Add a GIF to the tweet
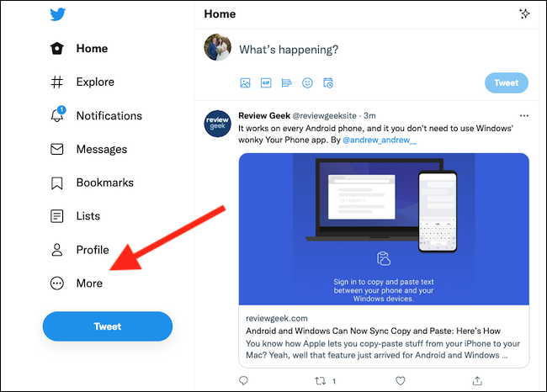 pos(266,83)
